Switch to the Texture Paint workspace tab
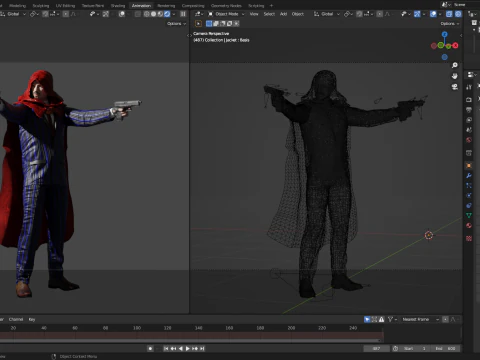Screen dimensions: 480x360 pyautogui.click(x=93, y=6)
